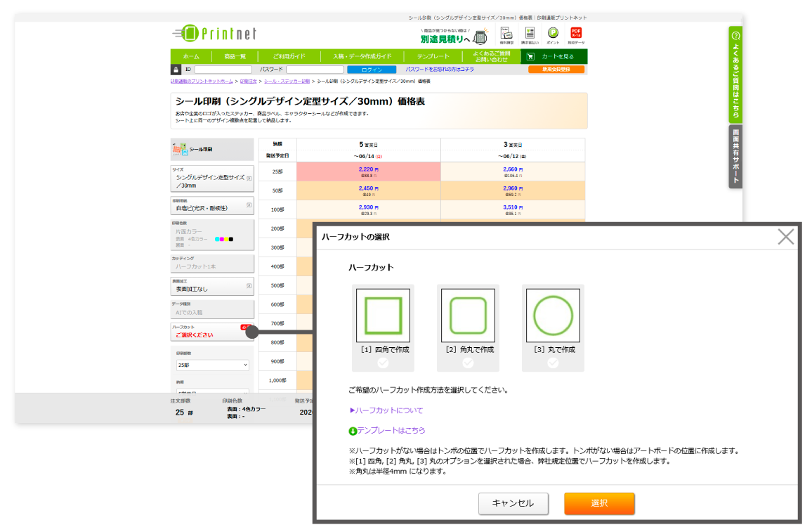Click the square half-cut thumbnail image

384,316
